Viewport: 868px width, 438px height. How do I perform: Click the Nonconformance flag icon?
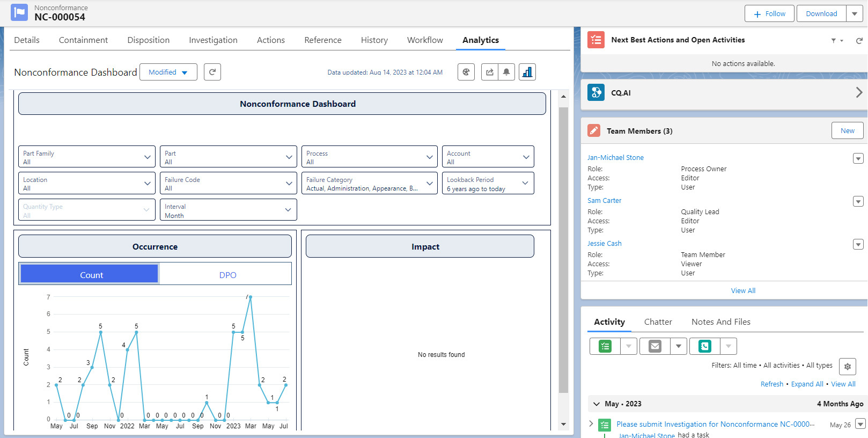coord(19,12)
